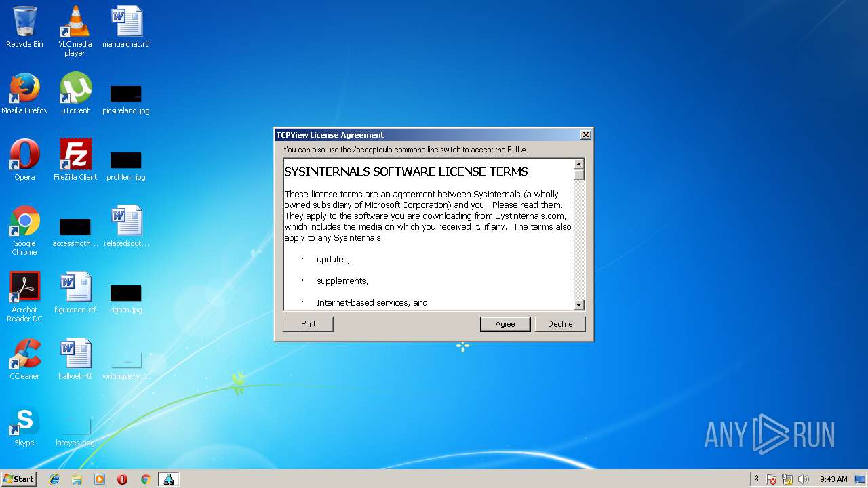The width and height of the screenshot is (868, 488).
Task: Launch FileZilla Client shortcut
Action: point(75,160)
